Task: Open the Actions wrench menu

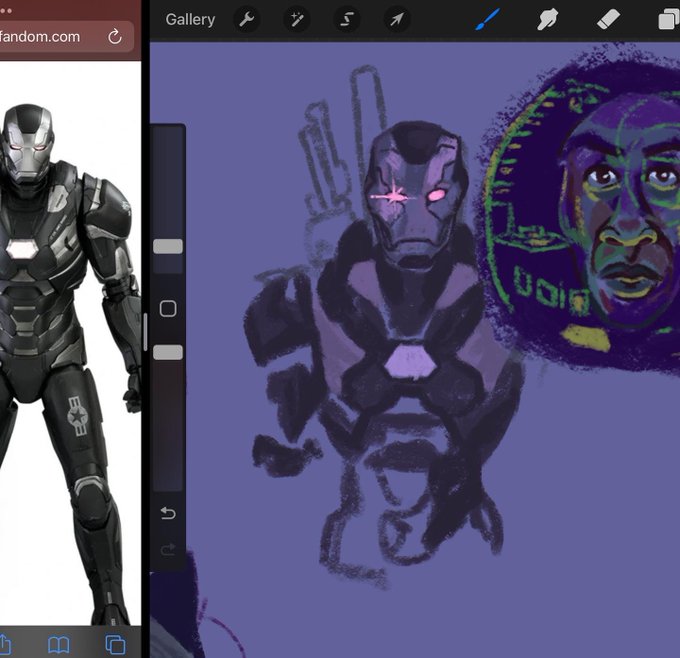Action: click(x=247, y=20)
